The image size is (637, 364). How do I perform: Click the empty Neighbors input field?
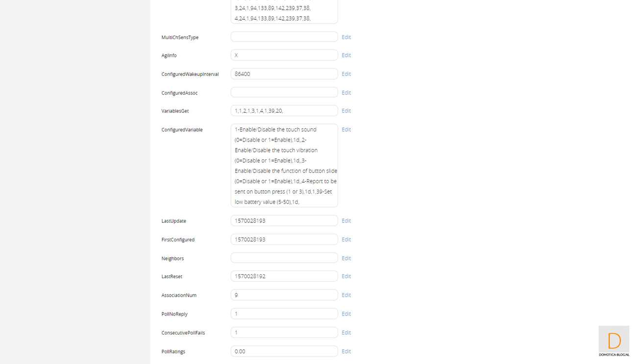(x=284, y=258)
